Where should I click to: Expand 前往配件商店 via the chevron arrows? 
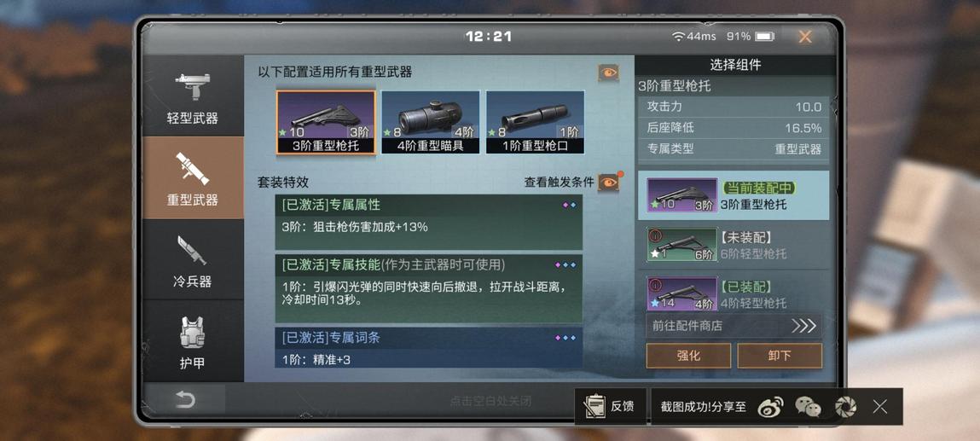[x=803, y=326]
